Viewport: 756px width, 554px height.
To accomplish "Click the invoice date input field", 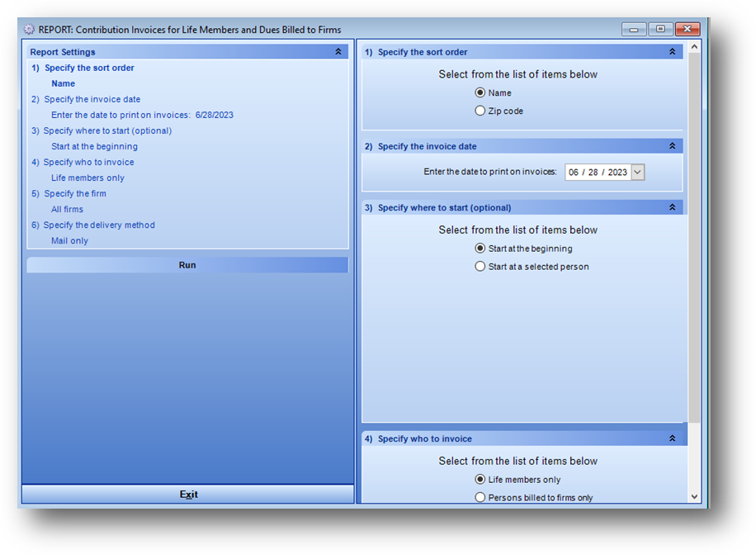I will pos(597,173).
